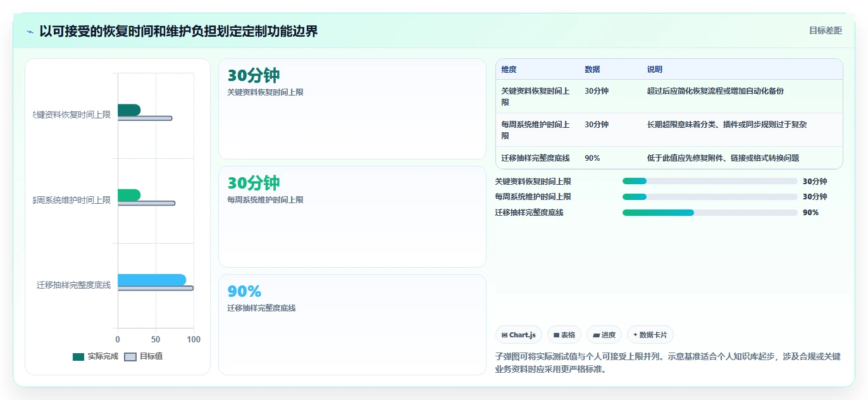Select the 30分钟 每周系统维护时间上限 data card
The image size is (868, 400).
[352, 217]
